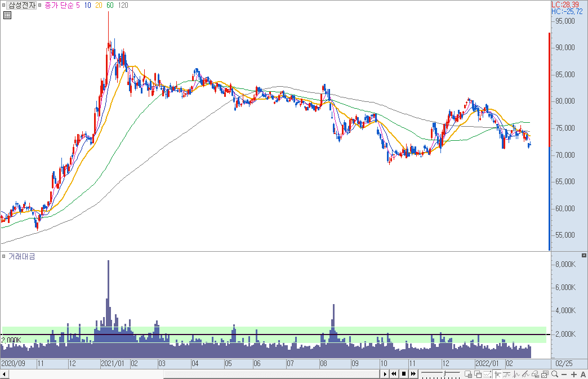Viewport: 588px width, 379px height.
Task: Click the 2,000K volume axis label
Action: click(x=565, y=334)
